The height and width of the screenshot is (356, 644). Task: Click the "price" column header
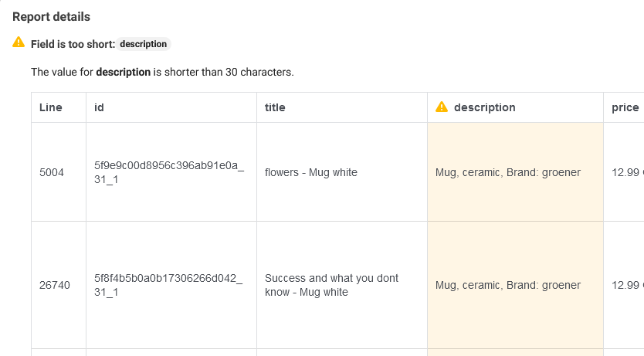click(625, 107)
